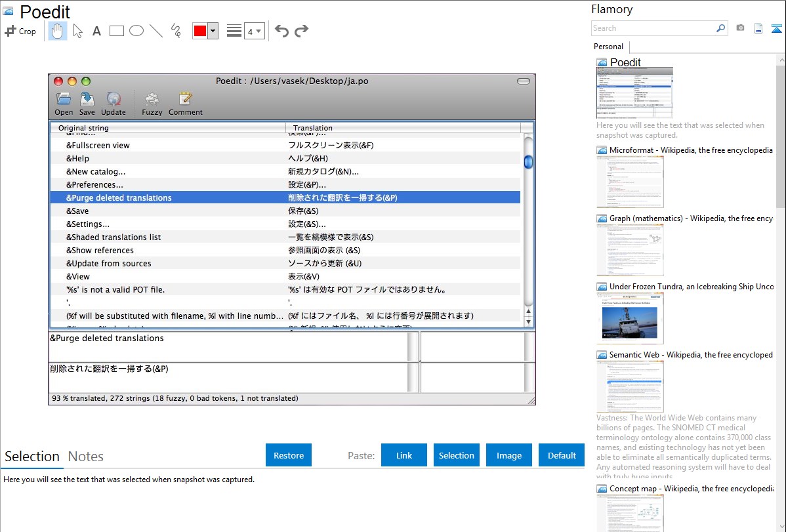Select the Crop tool

[x=20, y=31]
